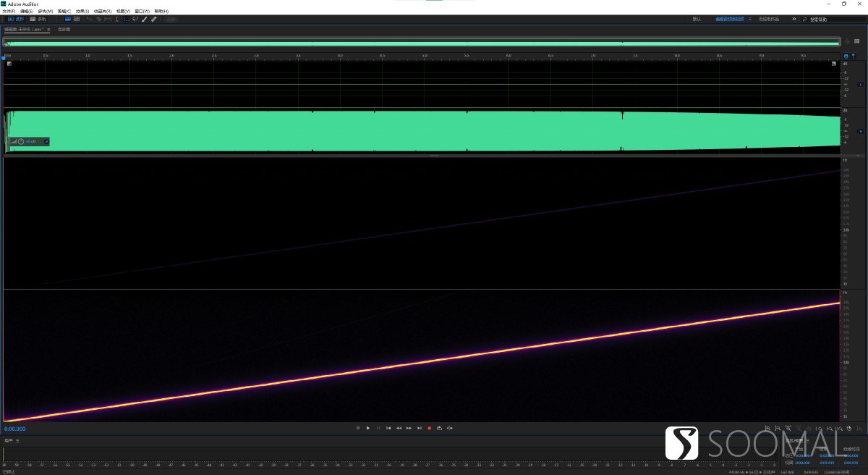Select the 默认 workspace

click(697, 19)
